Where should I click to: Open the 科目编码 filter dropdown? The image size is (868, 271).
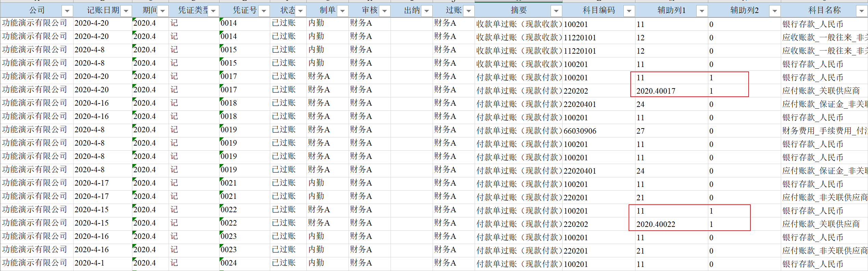pyautogui.click(x=629, y=11)
